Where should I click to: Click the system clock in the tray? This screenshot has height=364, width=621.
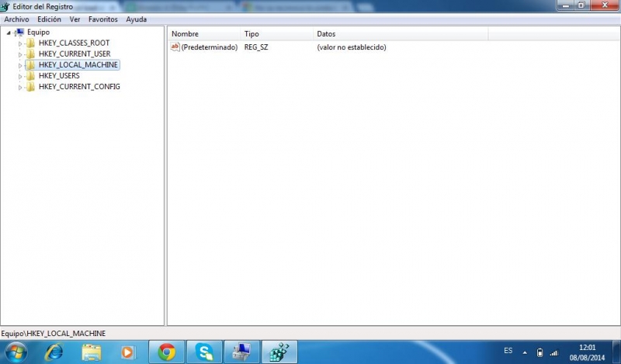(588, 352)
